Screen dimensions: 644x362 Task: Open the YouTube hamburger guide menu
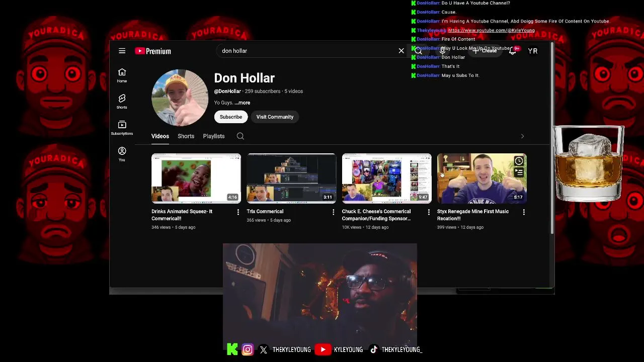click(122, 51)
